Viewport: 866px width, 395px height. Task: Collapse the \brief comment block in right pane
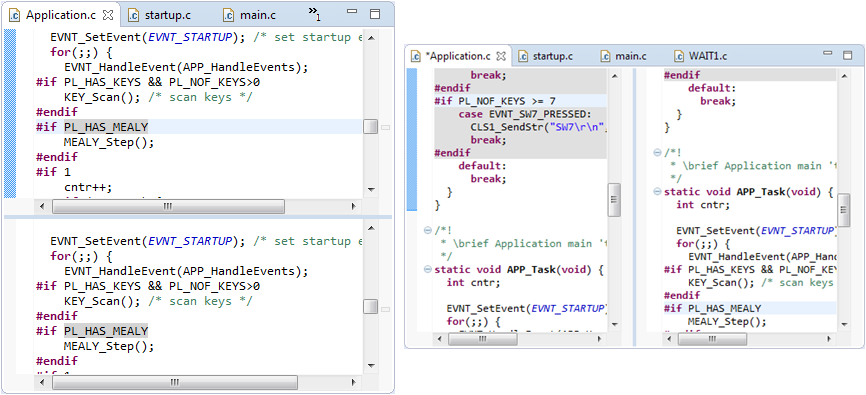[657, 152]
